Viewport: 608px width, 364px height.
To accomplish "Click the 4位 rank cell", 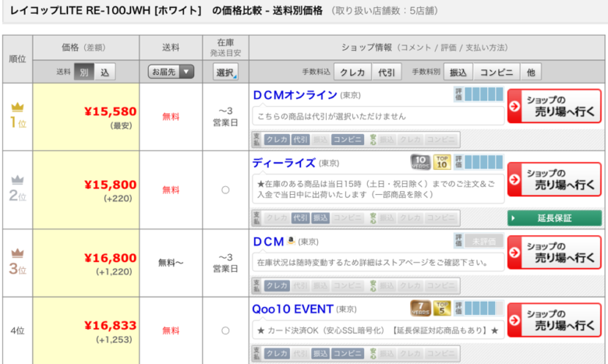I will [x=17, y=330].
